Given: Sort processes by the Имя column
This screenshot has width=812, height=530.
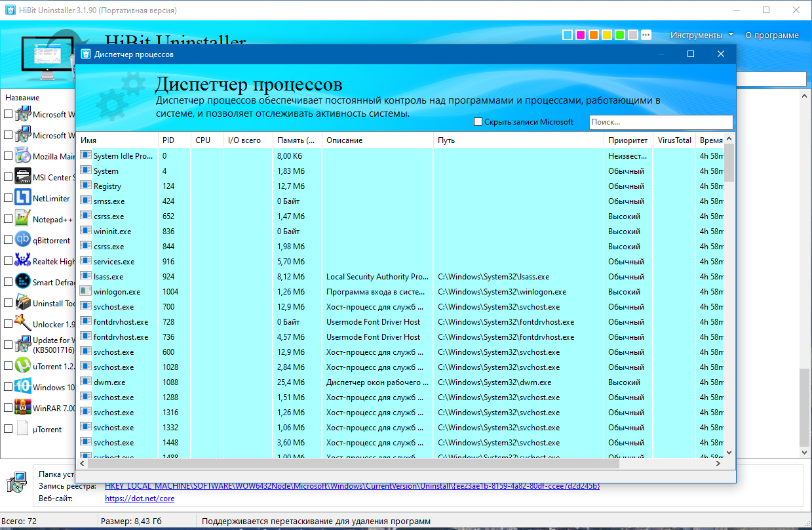Looking at the screenshot, I should tap(117, 140).
